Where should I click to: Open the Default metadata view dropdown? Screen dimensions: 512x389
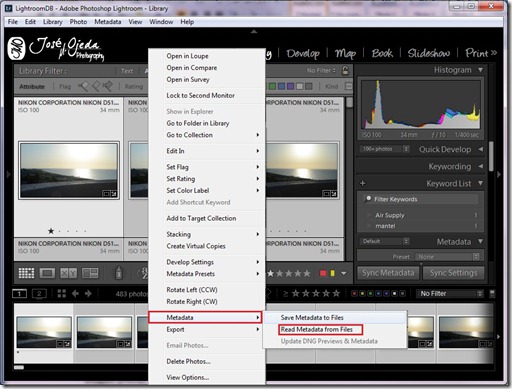pos(385,241)
